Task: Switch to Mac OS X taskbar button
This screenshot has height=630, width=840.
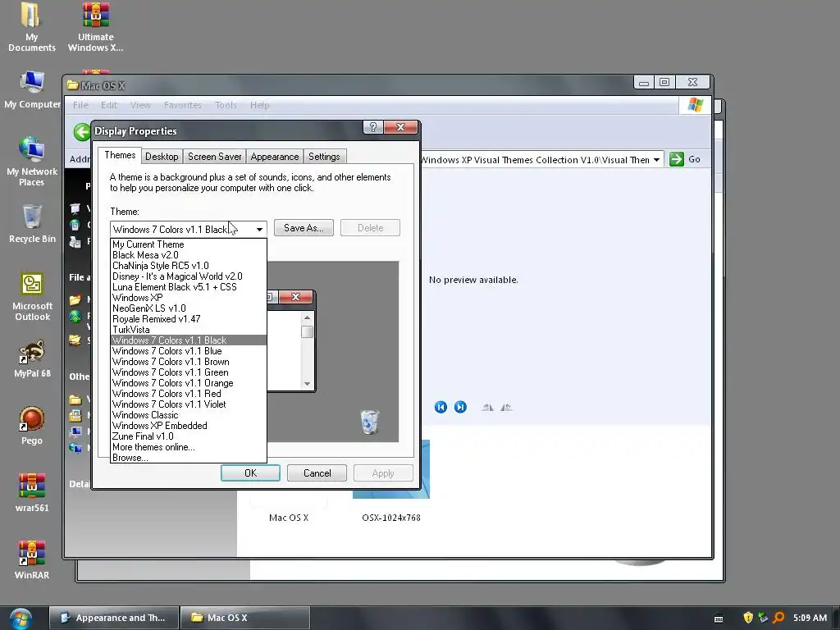Action: 244,618
